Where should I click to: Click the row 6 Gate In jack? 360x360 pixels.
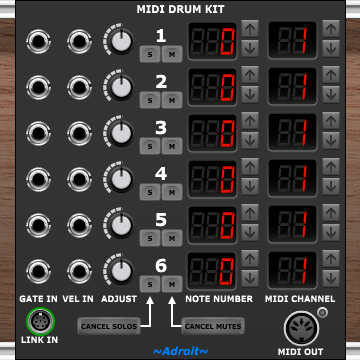pyautogui.click(x=38, y=272)
